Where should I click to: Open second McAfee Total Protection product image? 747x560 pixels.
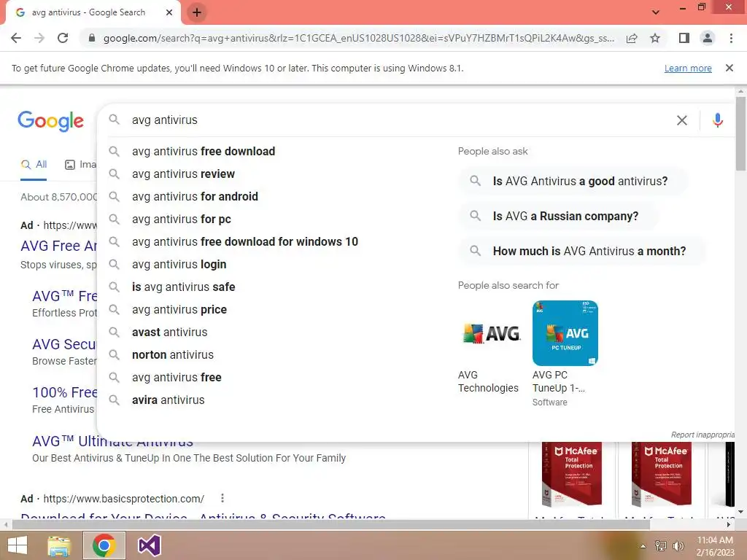coord(661,474)
